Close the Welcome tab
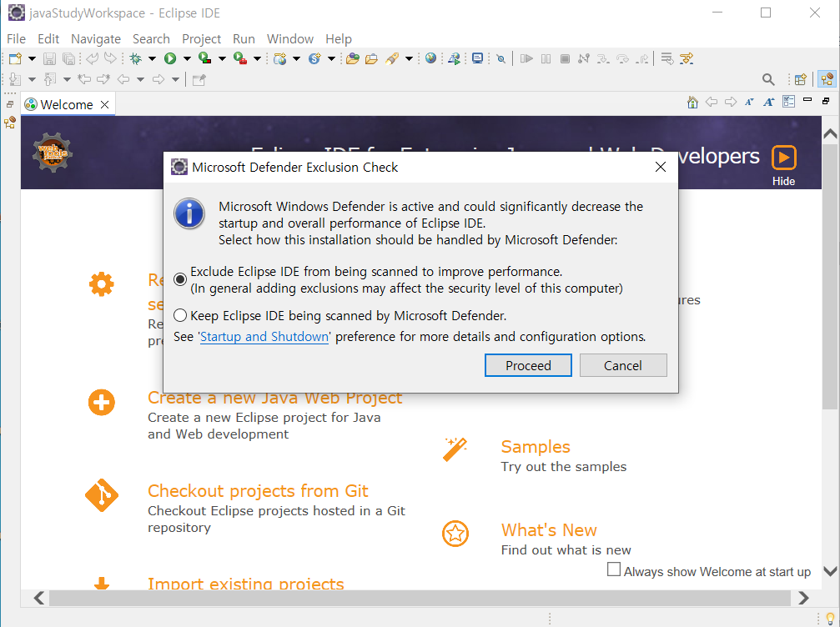This screenshot has width=840, height=627. 105,104
